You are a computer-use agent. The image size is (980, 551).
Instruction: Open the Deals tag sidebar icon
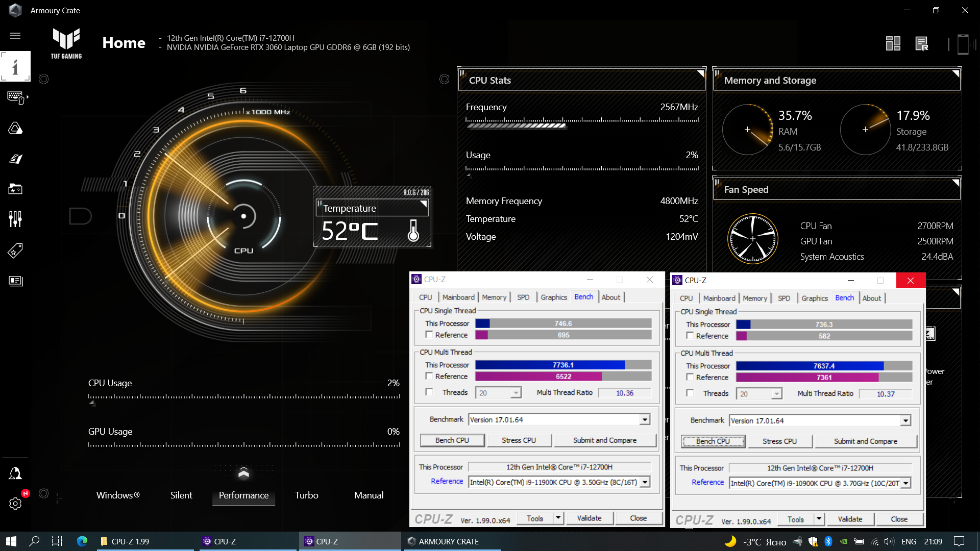click(x=15, y=250)
